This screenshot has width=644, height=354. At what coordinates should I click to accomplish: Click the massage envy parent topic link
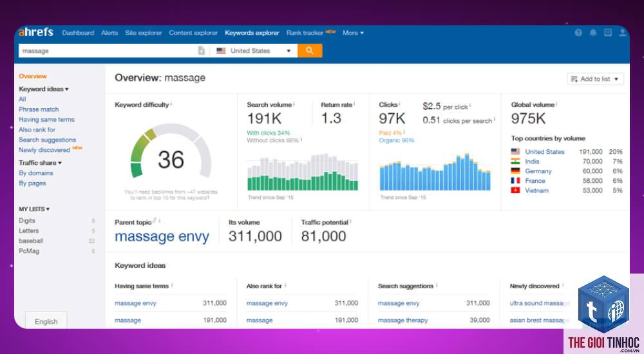(x=162, y=237)
